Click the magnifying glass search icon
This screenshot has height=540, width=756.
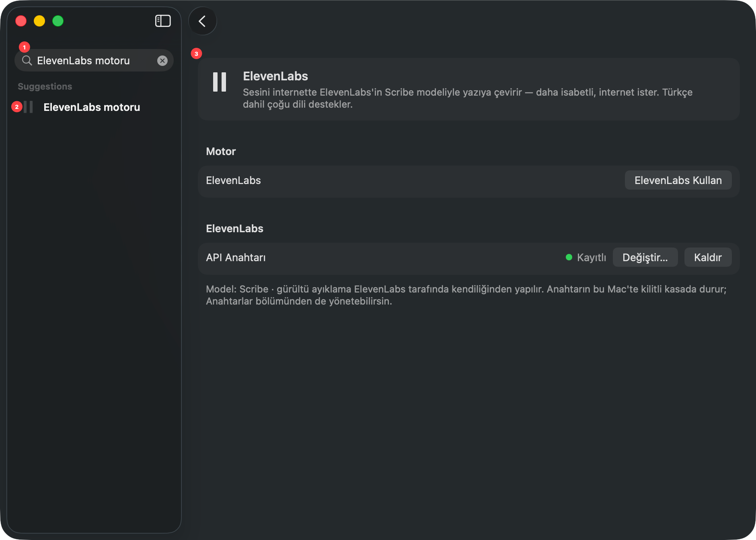click(x=27, y=61)
